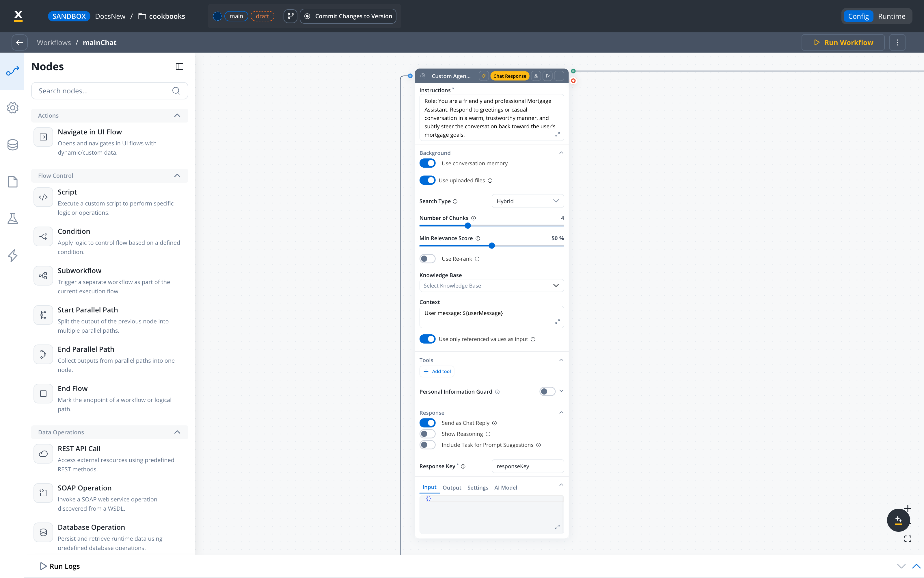Collapse the Actions section
Viewport: 924px width, 578px height.
coord(177,115)
